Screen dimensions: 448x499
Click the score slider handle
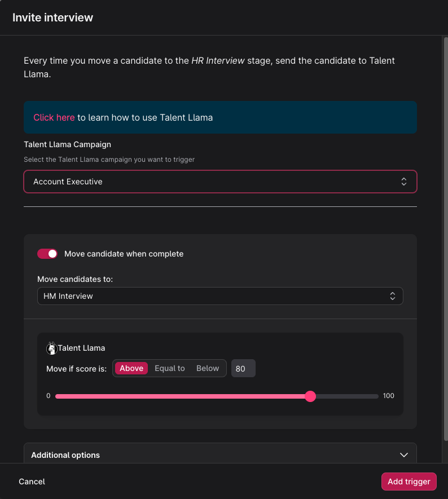pyautogui.click(x=310, y=396)
